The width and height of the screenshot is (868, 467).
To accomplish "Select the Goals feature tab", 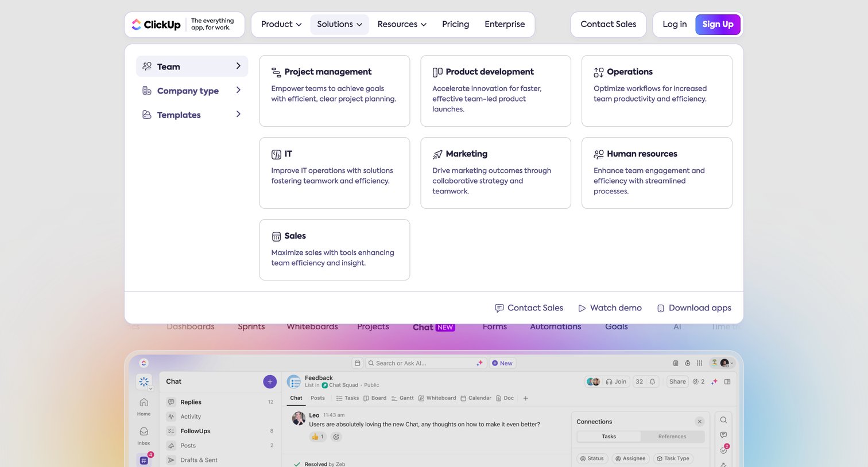I will pyautogui.click(x=616, y=327).
